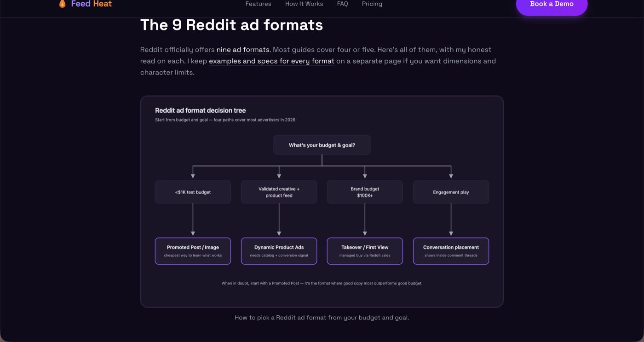
Task: Click 'The 9 Reddit ad formats' heading
Action: coord(231,25)
